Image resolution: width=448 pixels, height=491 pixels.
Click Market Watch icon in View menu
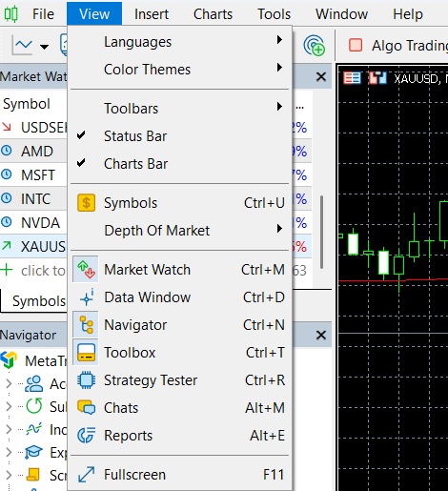coord(86,269)
